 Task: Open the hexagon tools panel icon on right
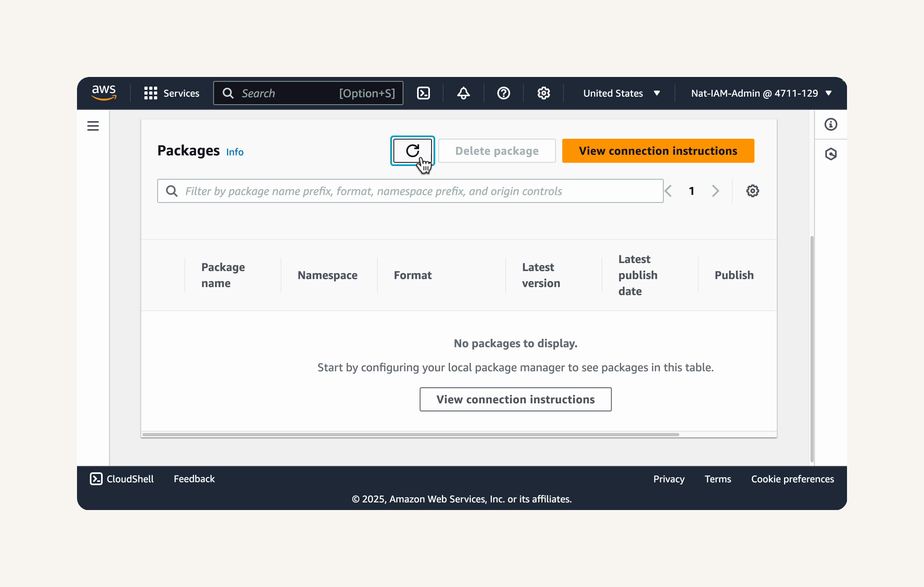click(x=831, y=154)
